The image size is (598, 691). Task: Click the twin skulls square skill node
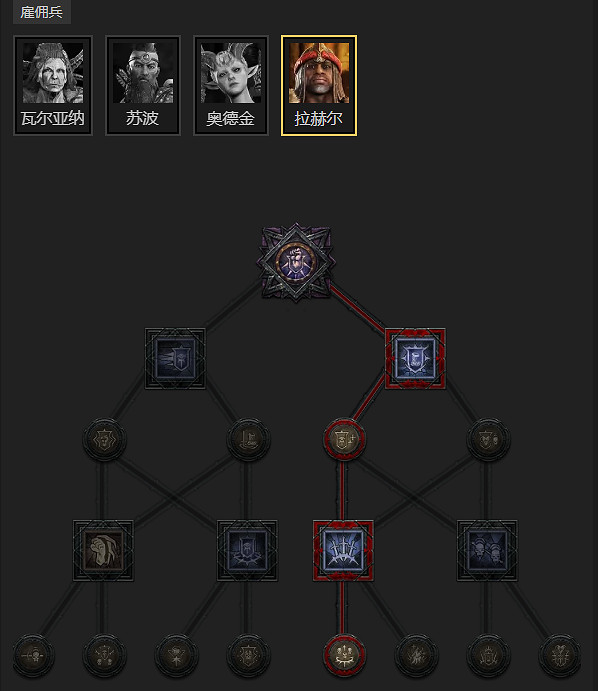487,550
